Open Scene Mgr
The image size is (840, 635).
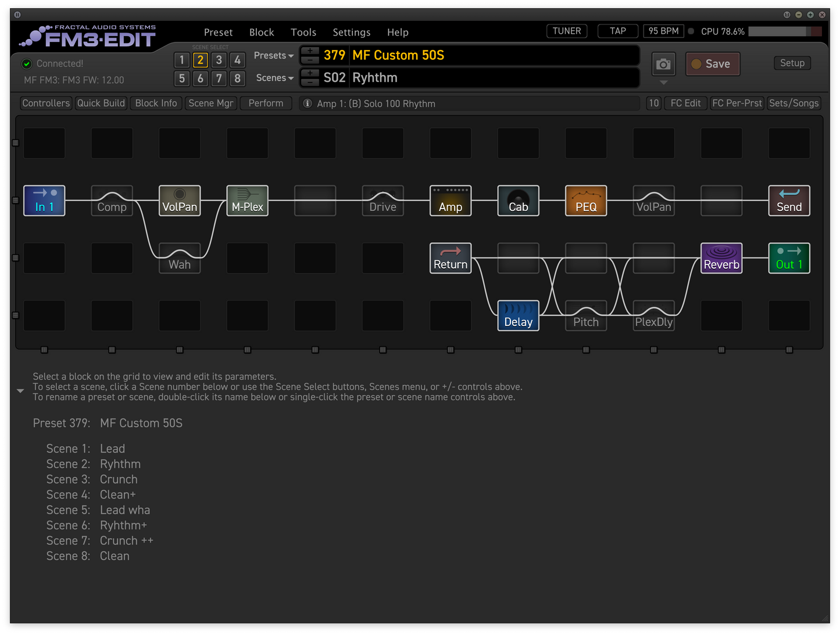coord(211,103)
